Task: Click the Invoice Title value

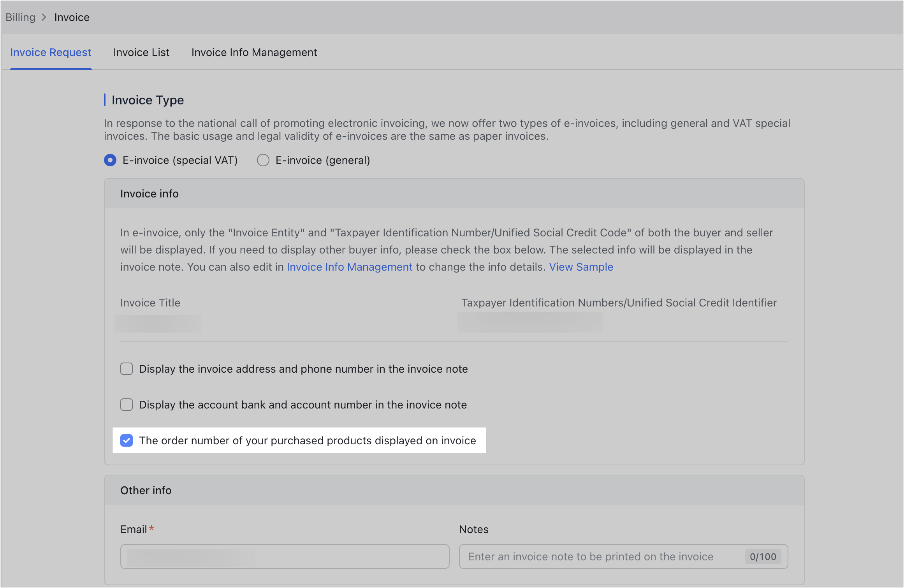Action: tap(158, 324)
